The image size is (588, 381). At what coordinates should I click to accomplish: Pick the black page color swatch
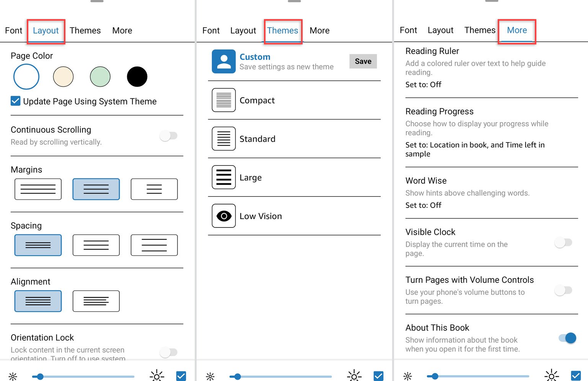137,77
